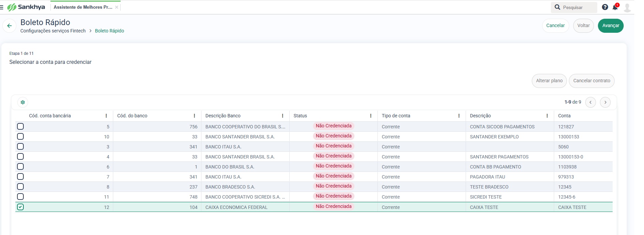
Task: Go to previous page of results
Action: pyautogui.click(x=591, y=102)
